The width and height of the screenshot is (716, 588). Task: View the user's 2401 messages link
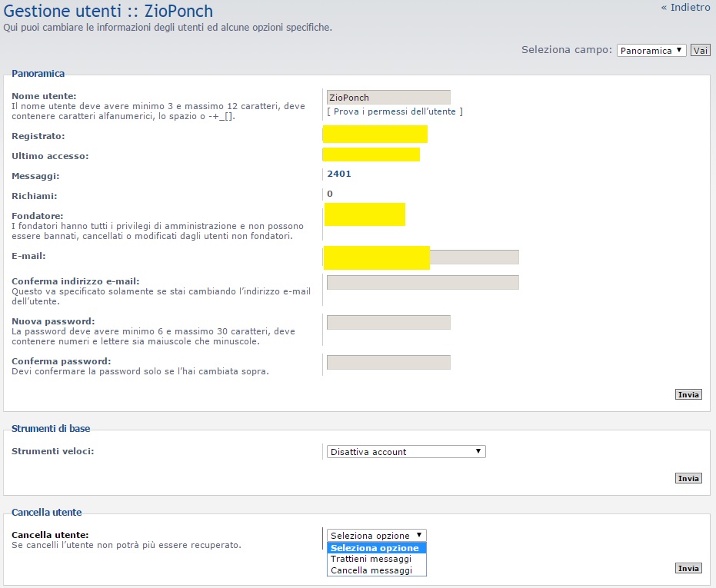coord(339,174)
